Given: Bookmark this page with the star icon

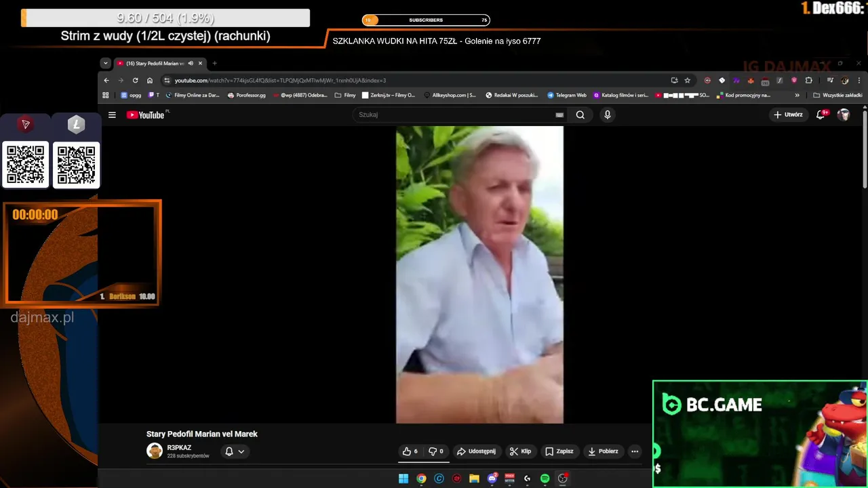Looking at the screenshot, I should click(x=687, y=80).
